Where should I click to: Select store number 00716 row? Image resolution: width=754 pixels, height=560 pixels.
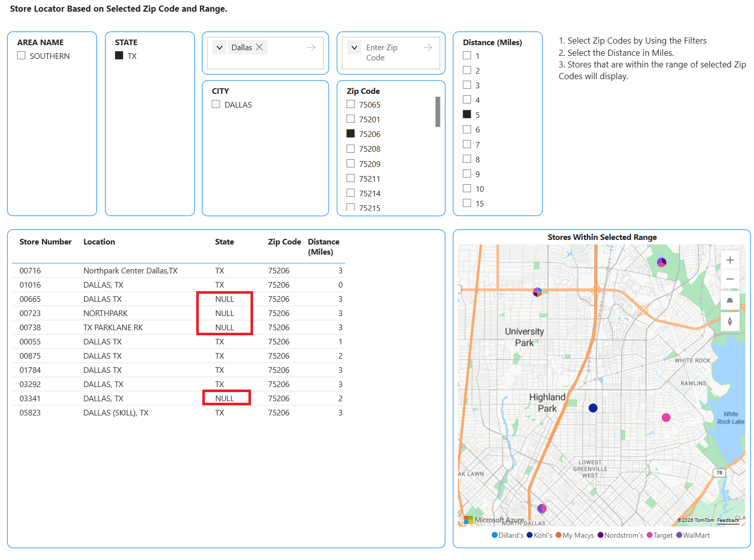pos(178,271)
